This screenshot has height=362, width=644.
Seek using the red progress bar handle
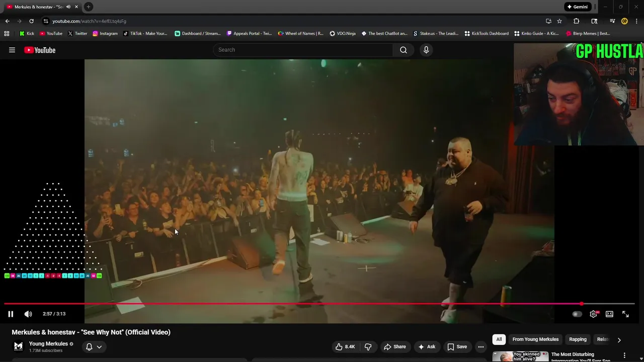582,304
